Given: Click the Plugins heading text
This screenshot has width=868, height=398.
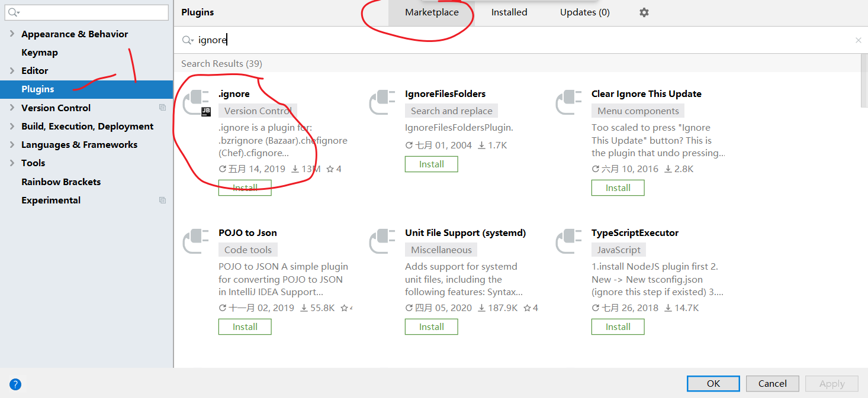Looking at the screenshot, I should tap(198, 12).
